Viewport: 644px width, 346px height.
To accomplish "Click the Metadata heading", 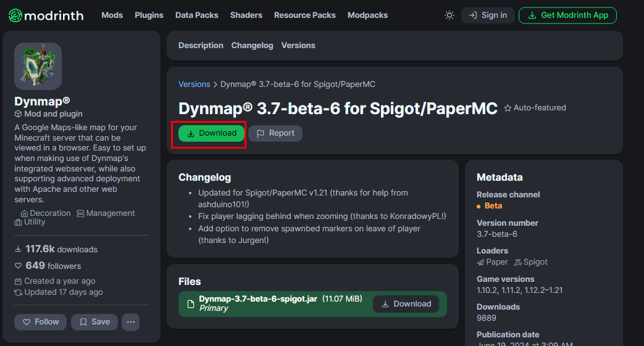I will 500,177.
